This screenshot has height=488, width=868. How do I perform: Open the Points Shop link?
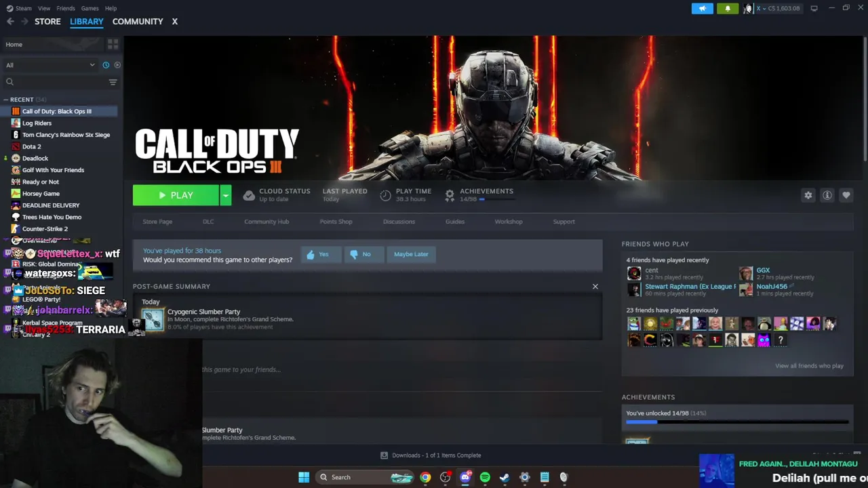(x=336, y=222)
